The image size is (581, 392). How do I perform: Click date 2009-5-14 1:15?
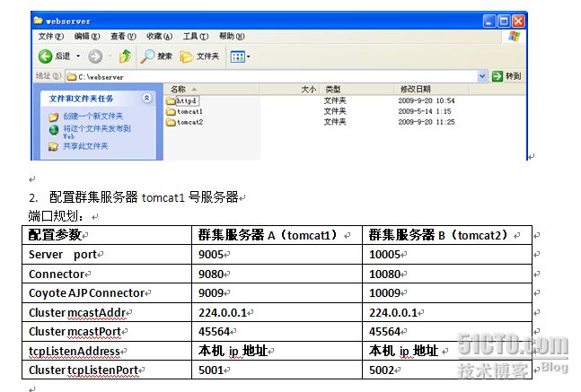(425, 111)
